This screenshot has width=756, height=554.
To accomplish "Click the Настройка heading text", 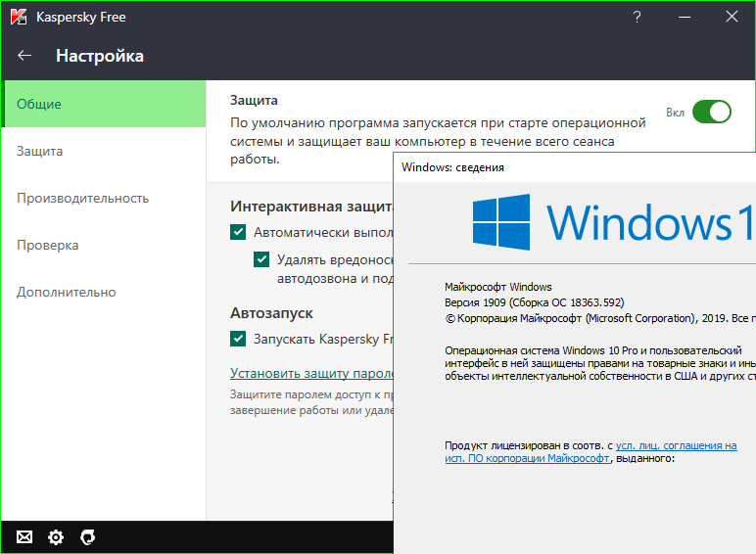I will point(100,56).
